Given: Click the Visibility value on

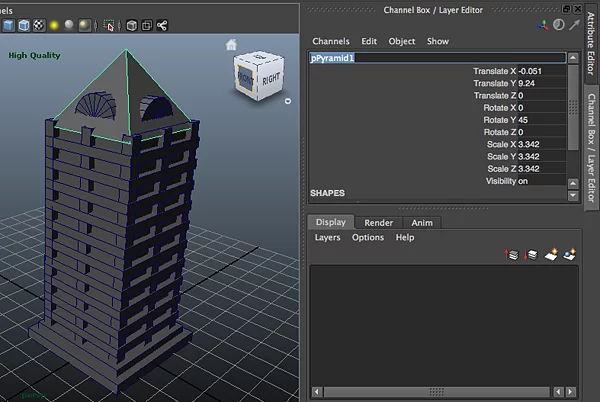Looking at the screenshot, I should (541, 181).
